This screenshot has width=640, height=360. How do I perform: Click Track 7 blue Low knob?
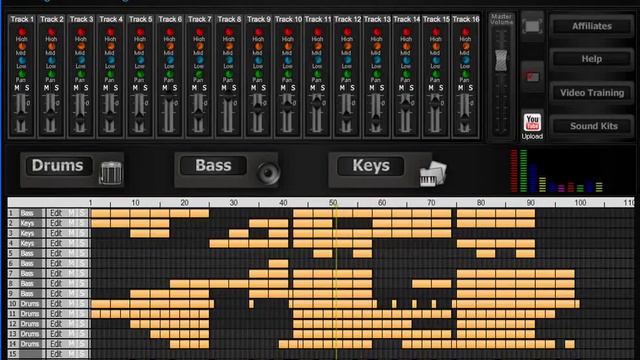200,60
